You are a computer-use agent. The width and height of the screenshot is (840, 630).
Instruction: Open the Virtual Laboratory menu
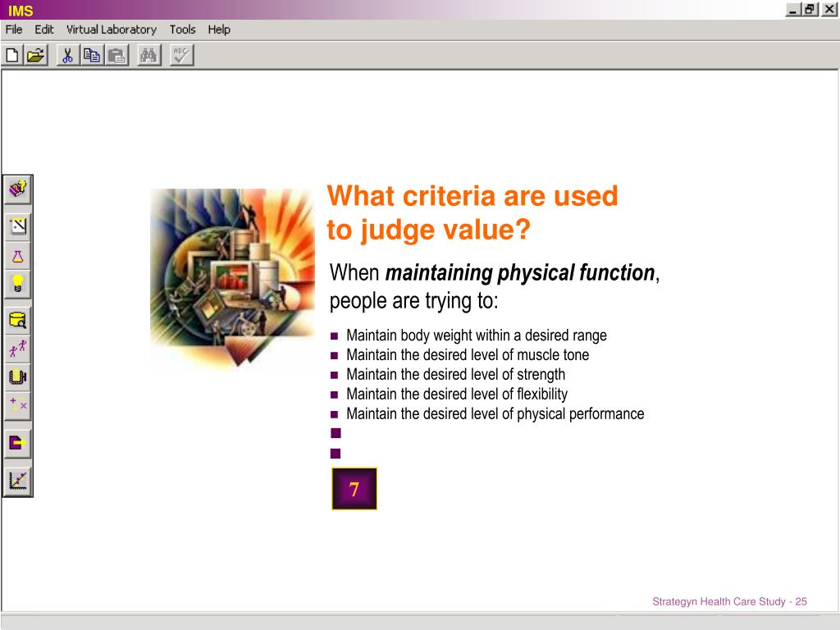point(111,30)
